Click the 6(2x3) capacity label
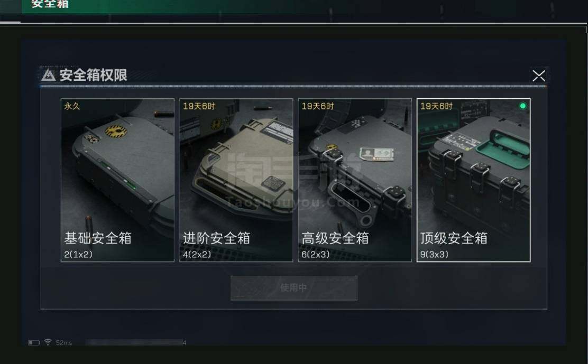This screenshot has width=588, height=364. [x=316, y=254]
